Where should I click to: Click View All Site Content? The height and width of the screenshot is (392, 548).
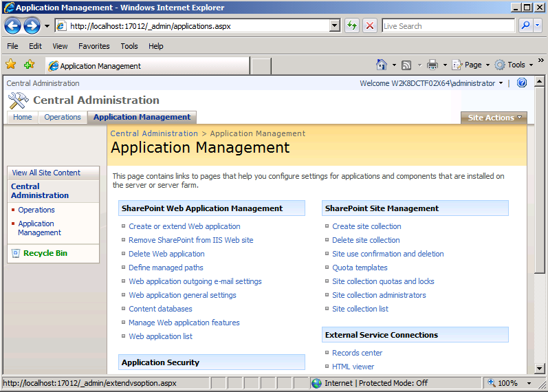46,173
